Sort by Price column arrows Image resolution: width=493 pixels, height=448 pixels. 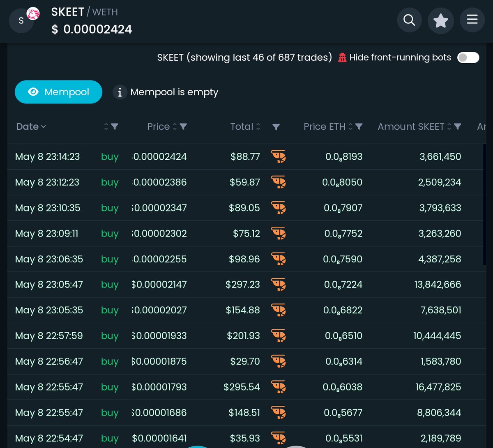[x=175, y=127]
